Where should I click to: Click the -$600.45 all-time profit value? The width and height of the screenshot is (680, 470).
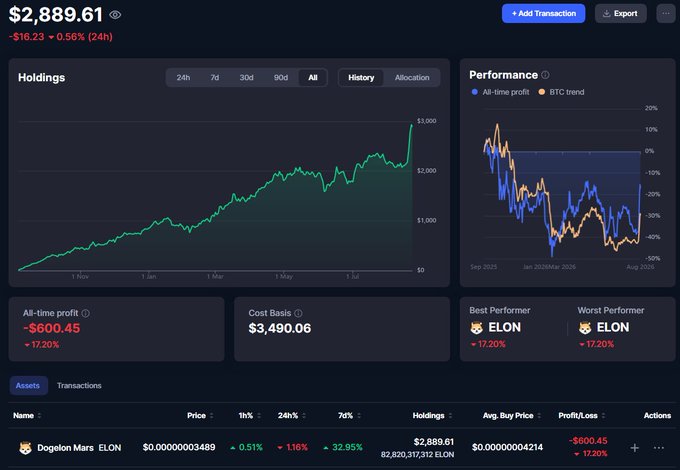click(52, 328)
